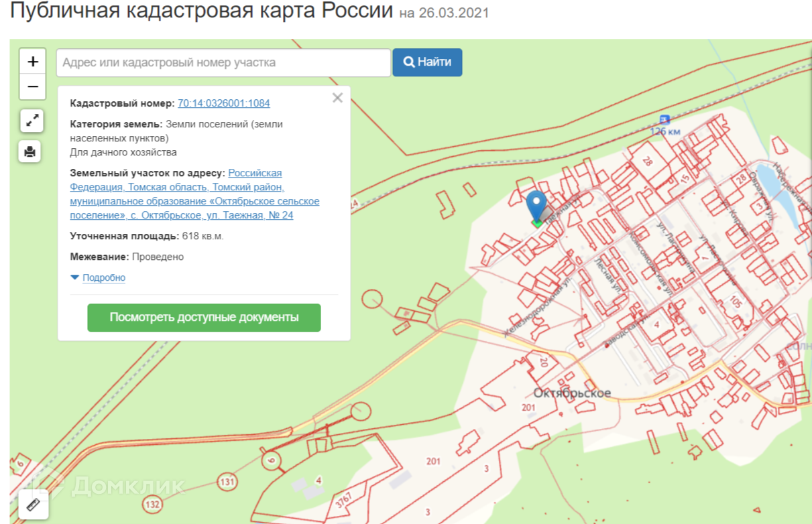The image size is (812, 524).
Task: Click the Лесная ул. street label
Action: coord(607,276)
